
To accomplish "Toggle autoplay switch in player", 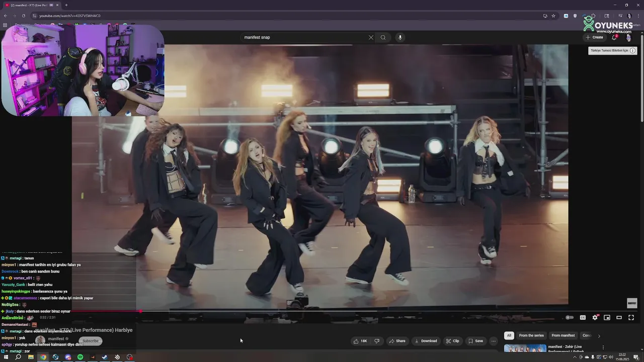I will (570, 317).
